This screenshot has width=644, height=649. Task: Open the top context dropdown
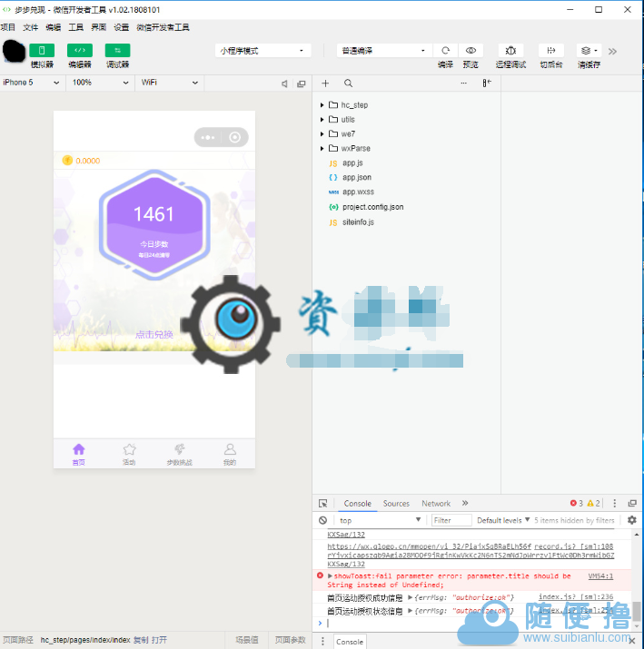(380, 520)
